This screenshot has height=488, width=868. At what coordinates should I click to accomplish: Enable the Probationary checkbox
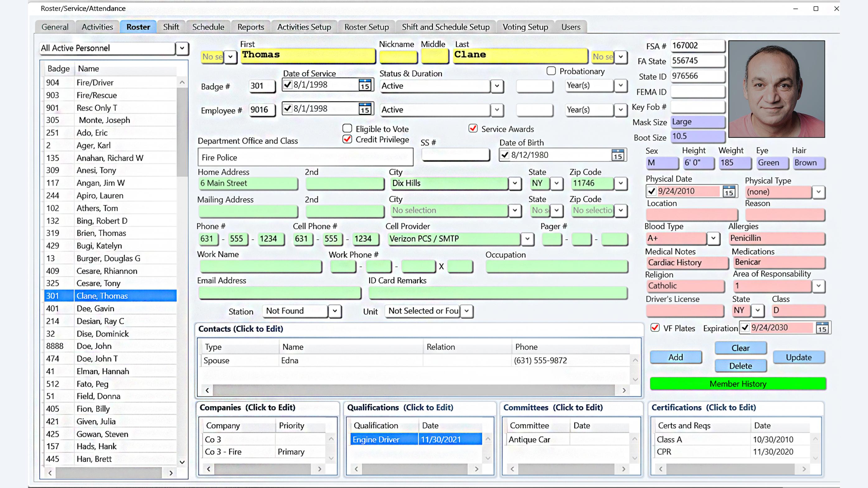551,71
